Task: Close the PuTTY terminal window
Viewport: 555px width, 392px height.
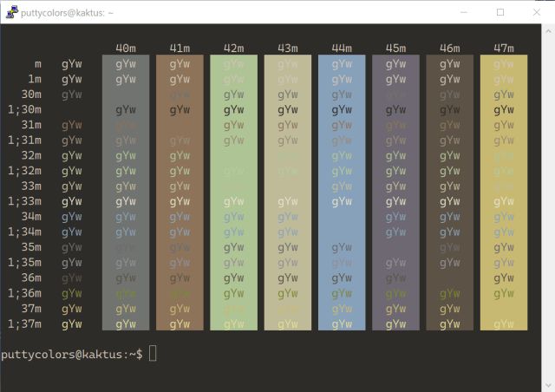Action: 538,12
